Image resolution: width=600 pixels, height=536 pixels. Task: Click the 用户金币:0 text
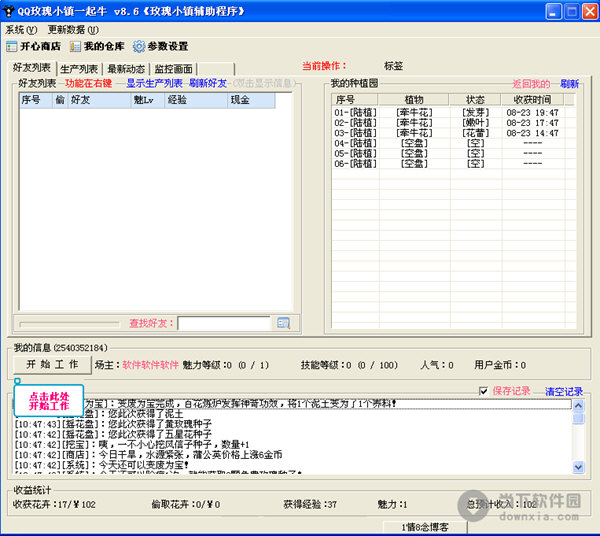500,365
